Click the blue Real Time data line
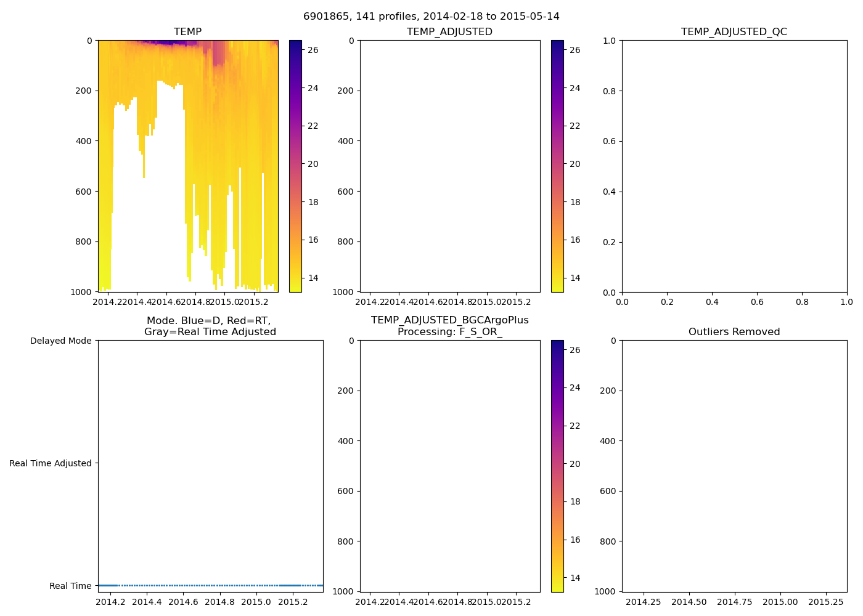This screenshot has height=616, width=863. click(x=210, y=585)
